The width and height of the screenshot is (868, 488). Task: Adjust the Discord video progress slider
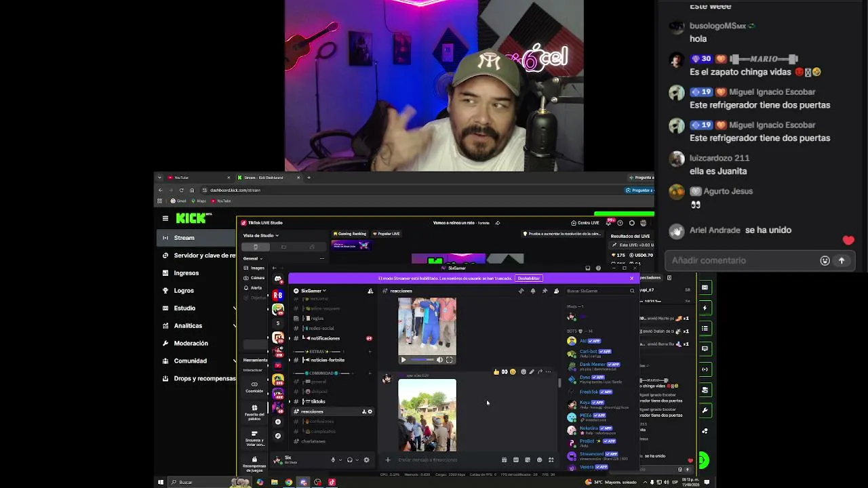coord(422,360)
